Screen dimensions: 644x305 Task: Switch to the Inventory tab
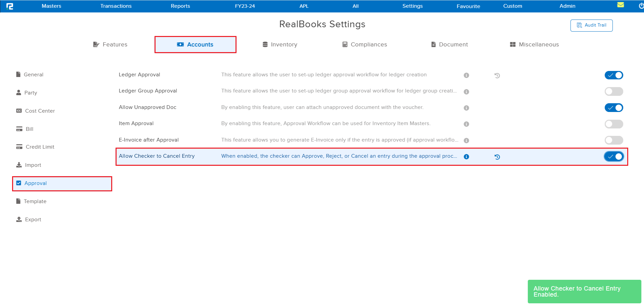click(280, 44)
